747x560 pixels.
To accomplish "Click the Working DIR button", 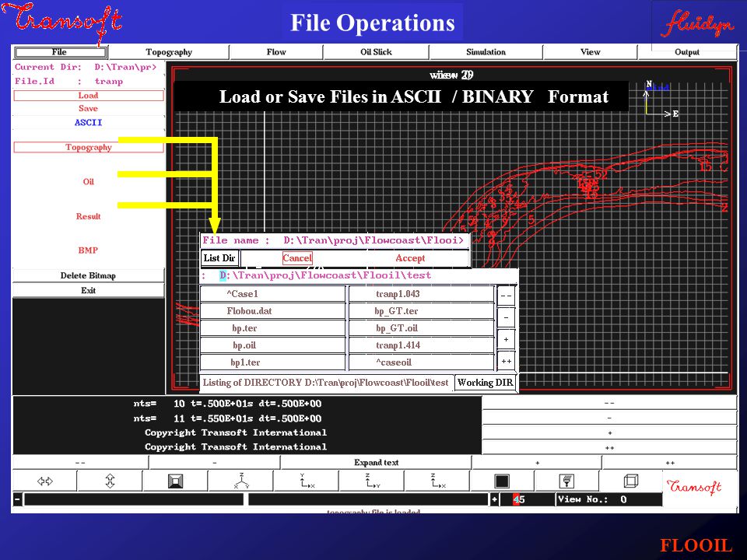I will (486, 383).
